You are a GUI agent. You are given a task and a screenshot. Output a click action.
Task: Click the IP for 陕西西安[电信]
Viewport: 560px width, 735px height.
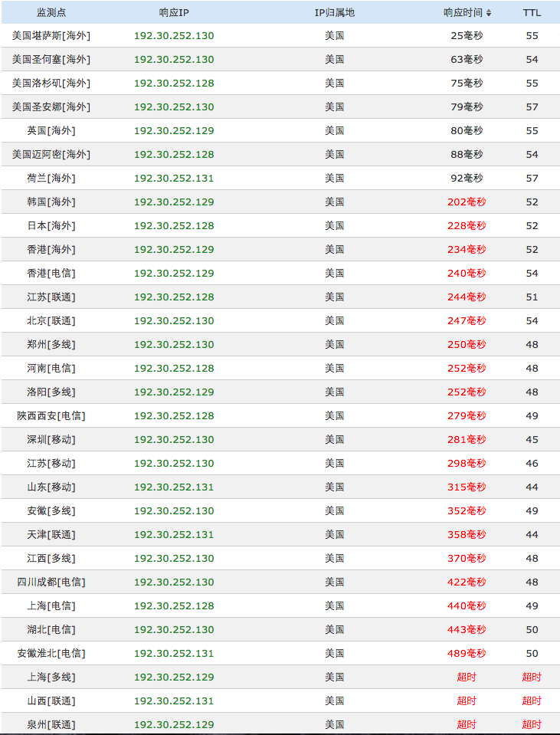click(x=174, y=415)
